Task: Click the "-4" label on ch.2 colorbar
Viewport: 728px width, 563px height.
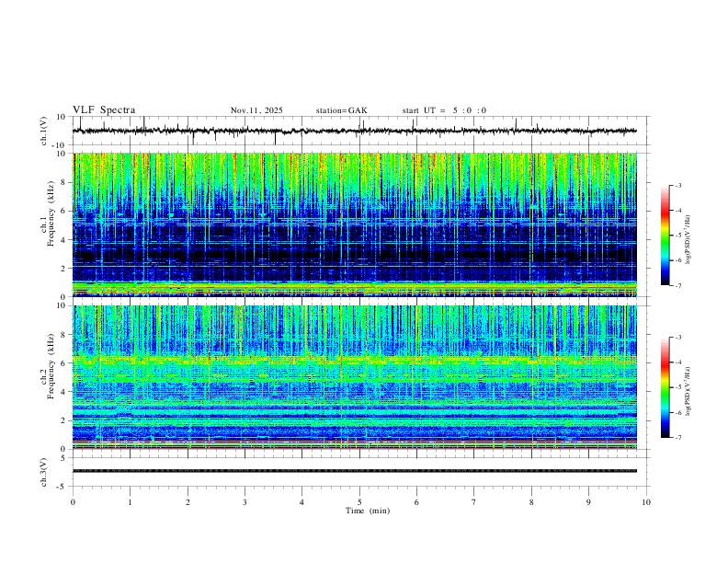Action: click(678, 362)
